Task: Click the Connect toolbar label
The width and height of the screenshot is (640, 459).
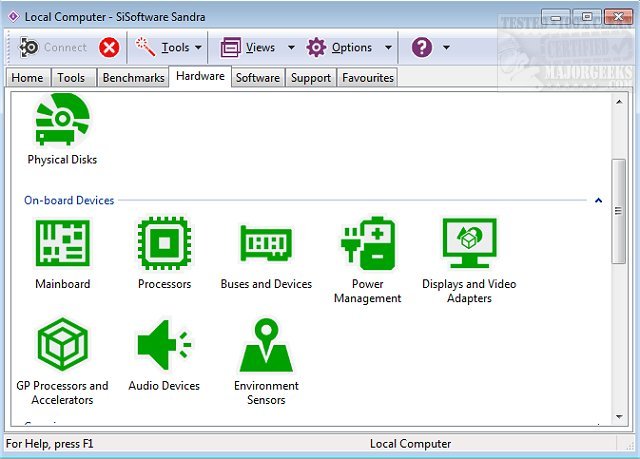Action: click(x=65, y=47)
